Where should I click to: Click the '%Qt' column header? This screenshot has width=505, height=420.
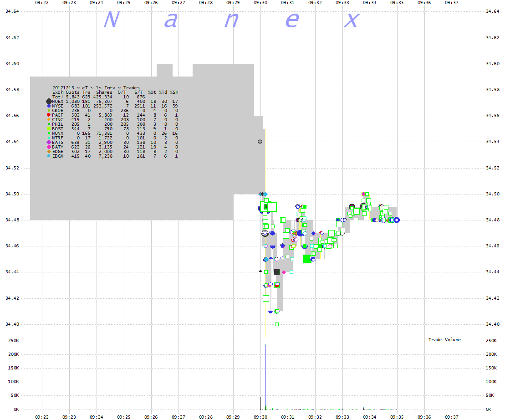pyautogui.click(x=152, y=92)
